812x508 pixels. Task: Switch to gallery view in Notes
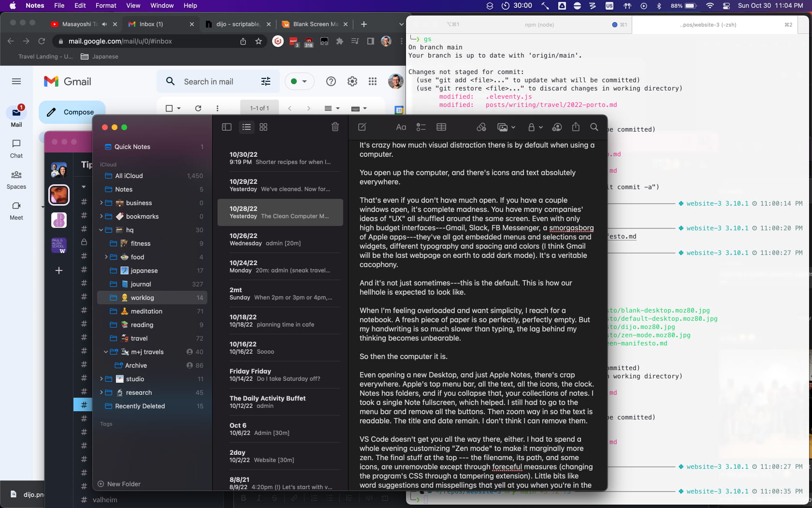[x=263, y=127]
